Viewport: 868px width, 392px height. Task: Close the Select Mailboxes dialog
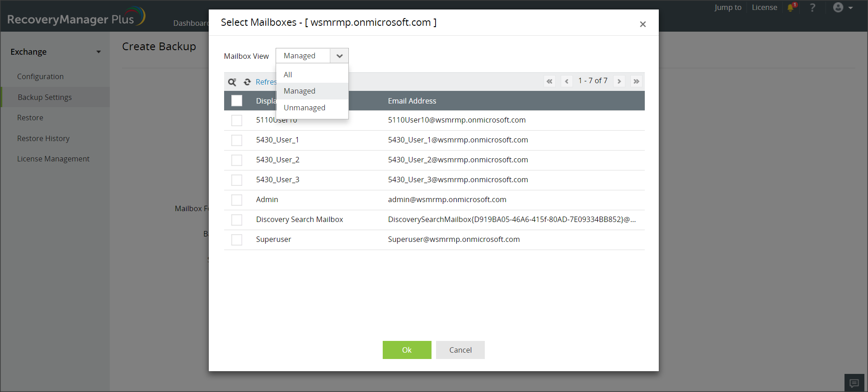click(643, 24)
